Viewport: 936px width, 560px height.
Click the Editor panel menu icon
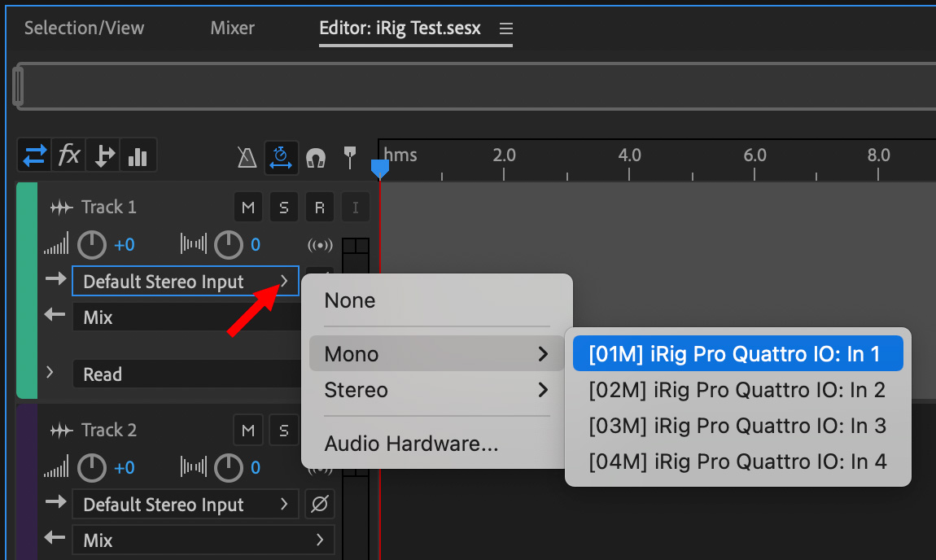point(505,28)
